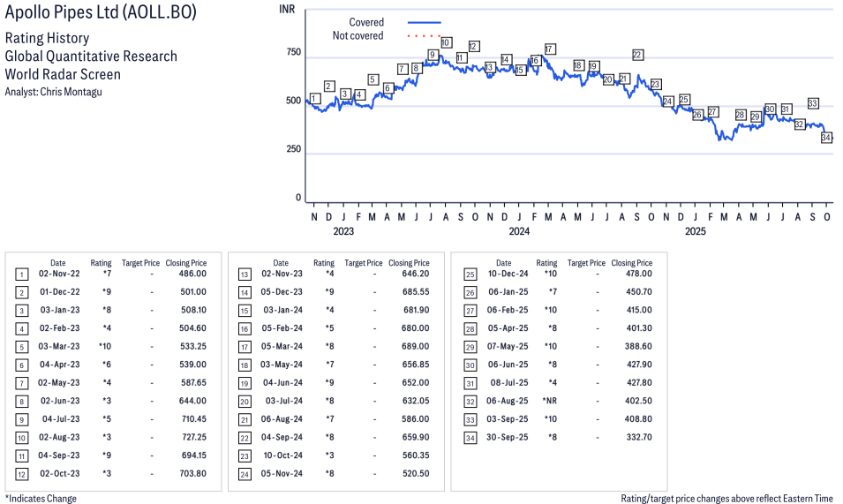Click the *NR rating for entry 32
Screen dimensions: 843x504
tap(549, 401)
